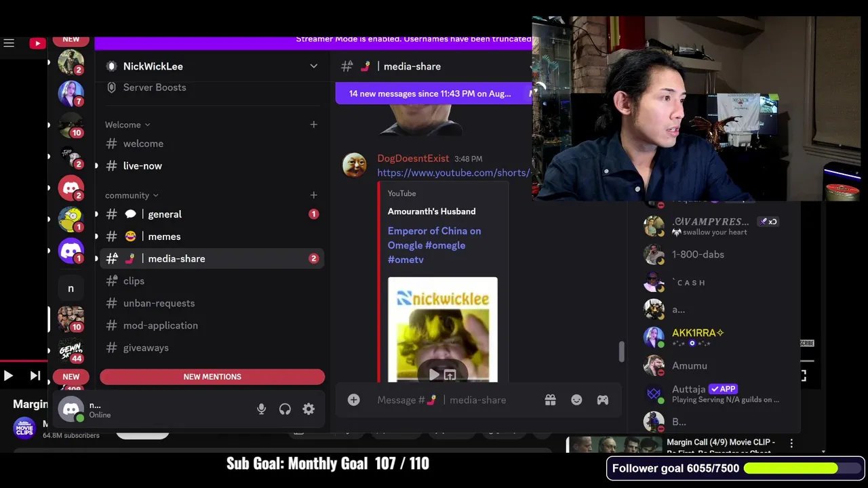This screenshot has height=488, width=868.
Task: Open the mod-application channel
Action: click(212, 325)
